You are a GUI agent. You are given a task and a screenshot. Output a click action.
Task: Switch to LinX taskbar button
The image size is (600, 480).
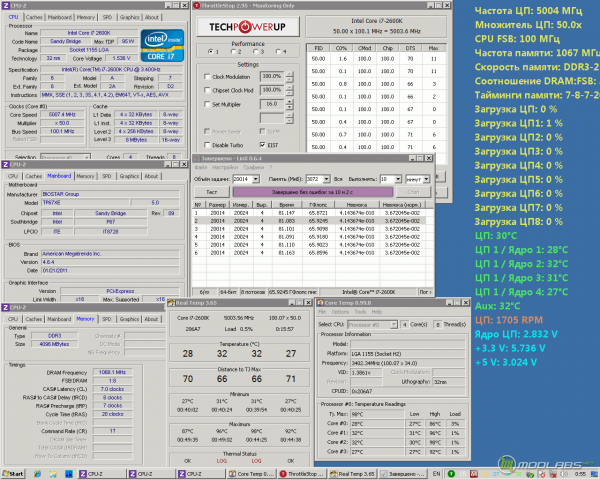(x=403, y=474)
